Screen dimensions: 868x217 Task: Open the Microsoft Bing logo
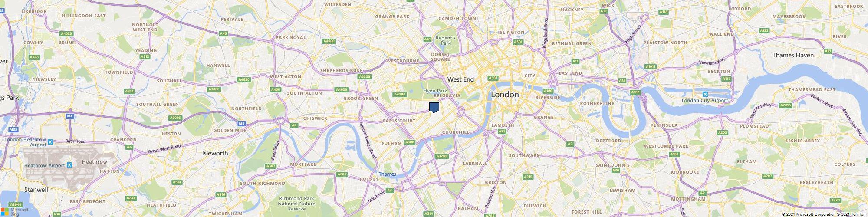tap(14, 211)
